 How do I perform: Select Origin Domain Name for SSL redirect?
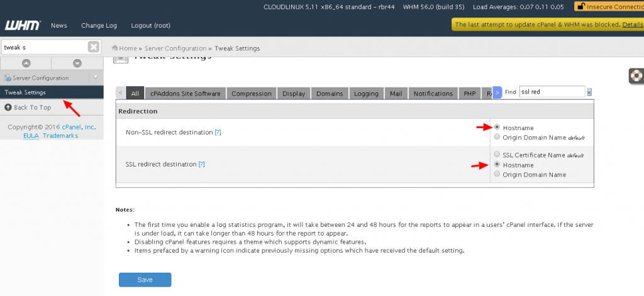(497, 174)
